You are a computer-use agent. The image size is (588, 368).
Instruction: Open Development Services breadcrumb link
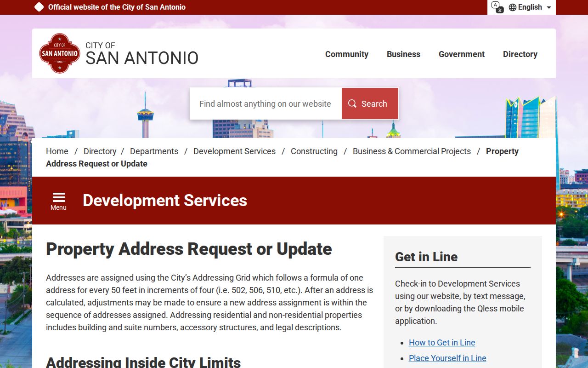click(x=234, y=151)
